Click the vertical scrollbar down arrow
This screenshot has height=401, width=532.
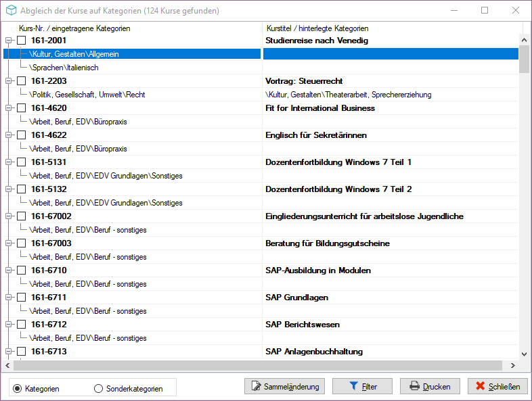pyautogui.click(x=524, y=354)
